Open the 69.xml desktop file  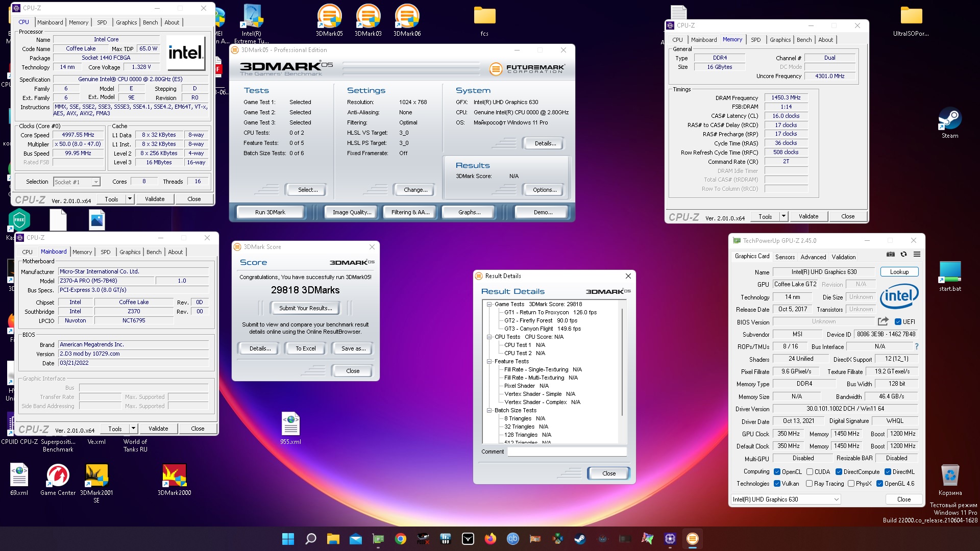pyautogui.click(x=19, y=480)
